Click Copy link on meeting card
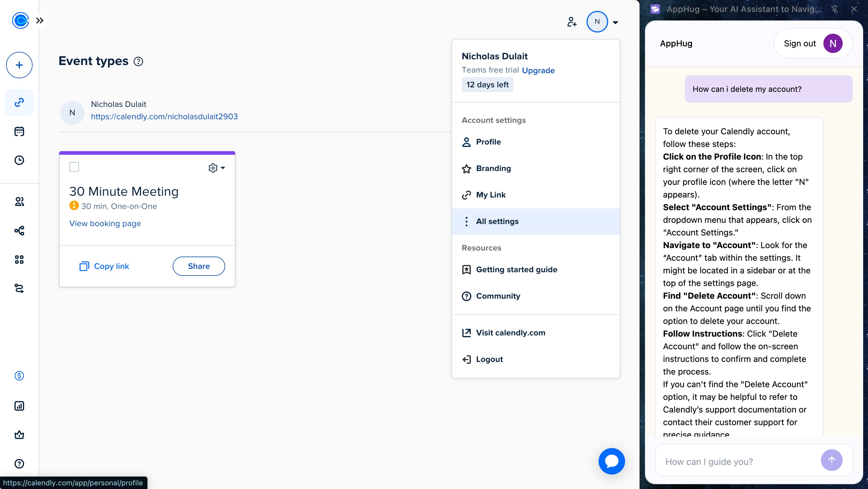This screenshot has height=489, width=868. [x=104, y=266]
